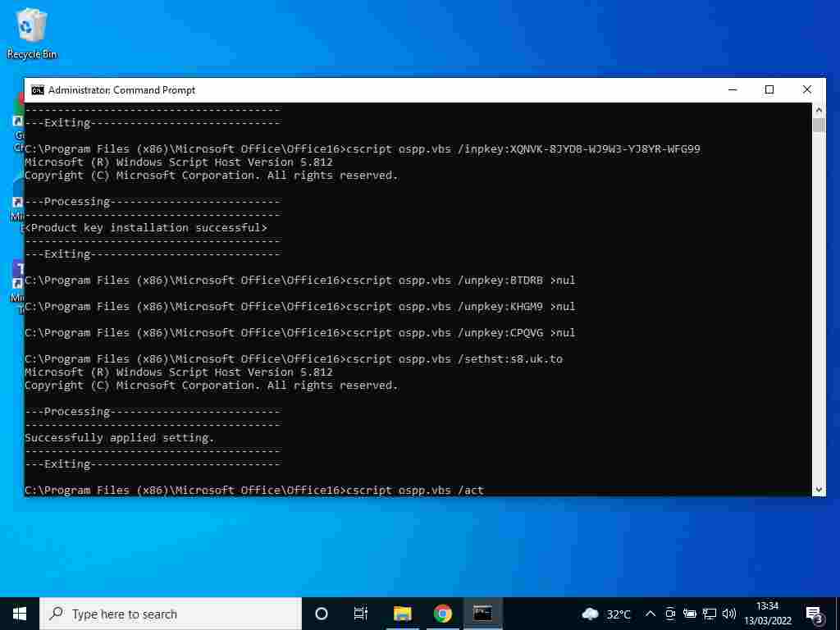Click the Type here to search box
The width and height of the screenshot is (840, 630).
[171, 614]
